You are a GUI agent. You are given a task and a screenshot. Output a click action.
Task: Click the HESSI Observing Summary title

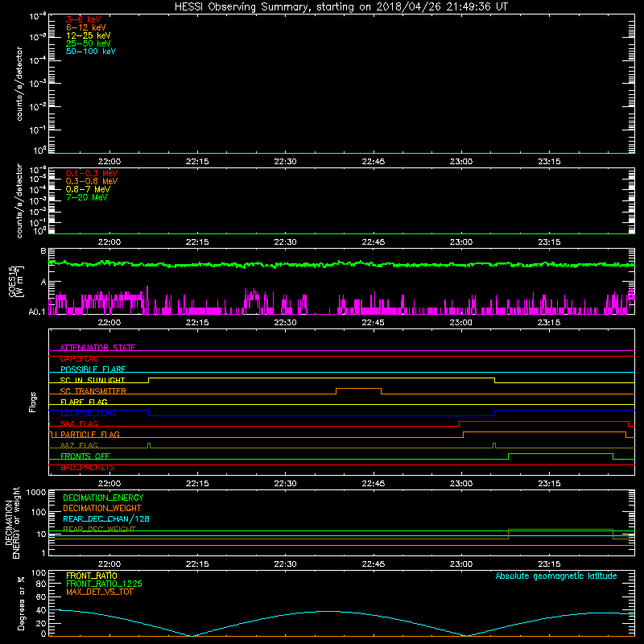point(341,7)
